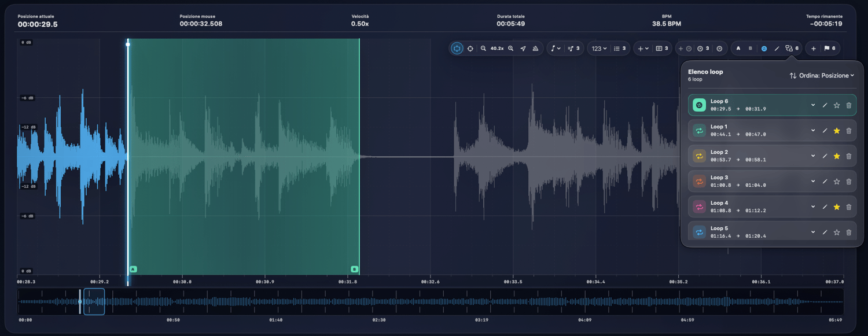Set loop point A in toolbar
Image resolution: width=868 pixels, height=336 pixels.
pos(738,49)
